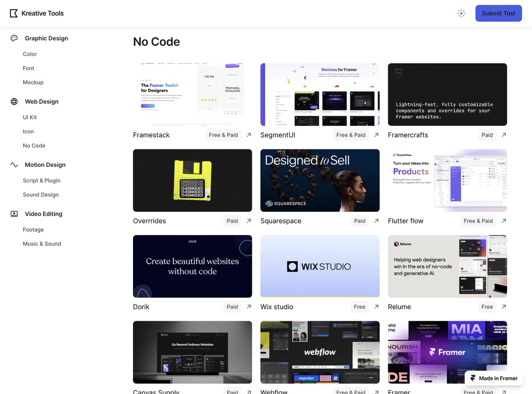Collapse the Graphic Design section
The height and width of the screenshot is (394, 532).
(x=46, y=38)
